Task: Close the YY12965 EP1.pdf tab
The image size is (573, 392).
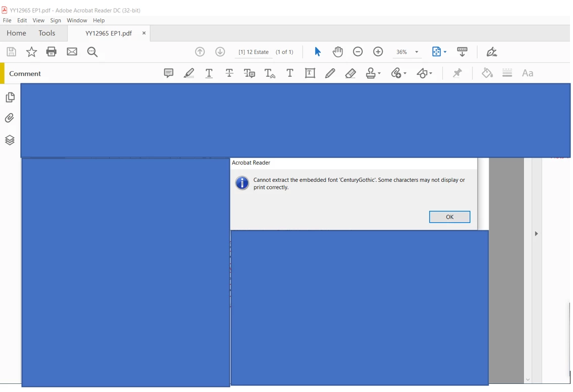Action: 144,33
